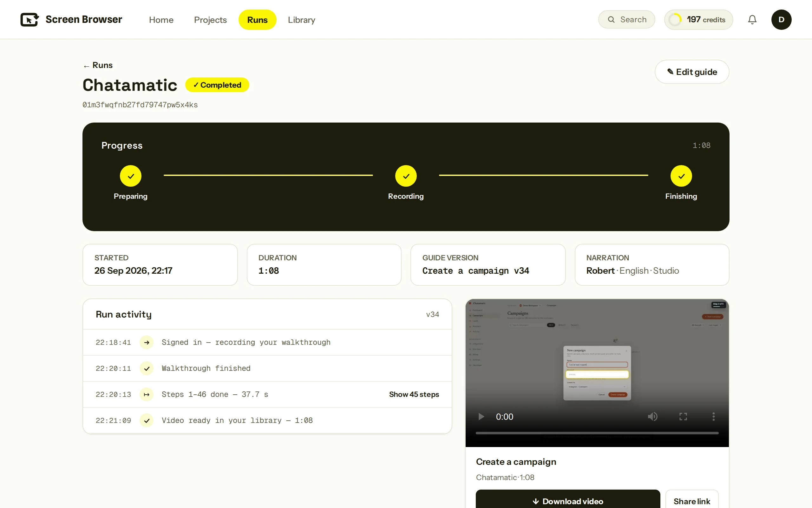Play the Create a campaign video
The image size is (812, 508).
pyautogui.click(x=481, y=417)
